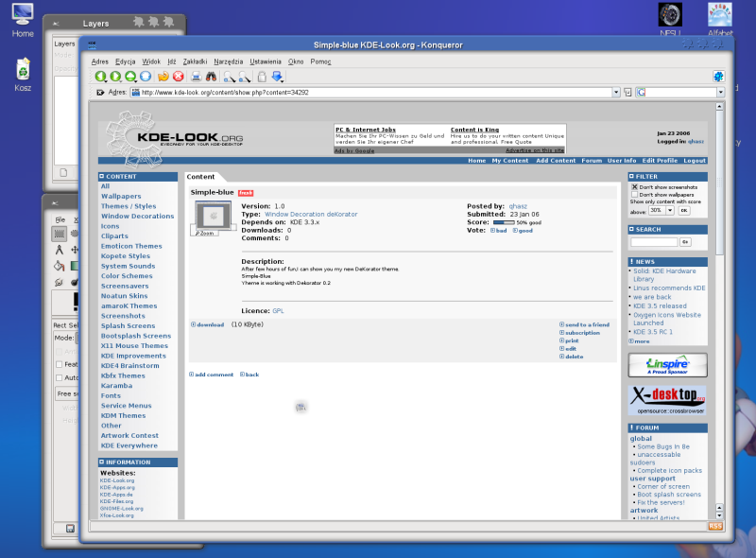Click the page vertical scrollbar handle

coord(719,183)
